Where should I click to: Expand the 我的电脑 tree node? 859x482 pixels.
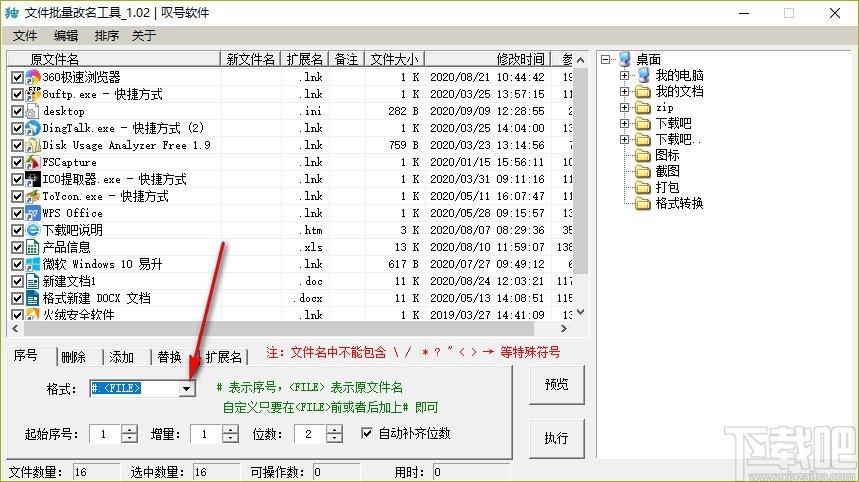click(x=624, y=75)
